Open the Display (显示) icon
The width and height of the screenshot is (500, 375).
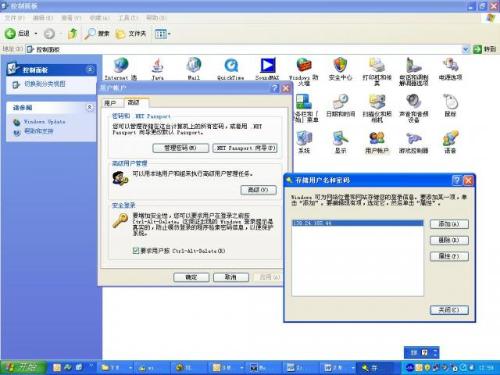[340, 142]
